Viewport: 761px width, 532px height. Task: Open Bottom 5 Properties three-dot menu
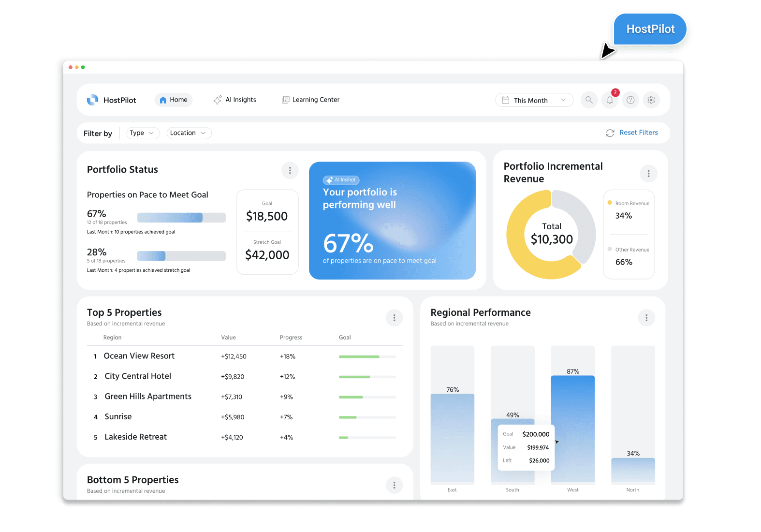[394, 485]
